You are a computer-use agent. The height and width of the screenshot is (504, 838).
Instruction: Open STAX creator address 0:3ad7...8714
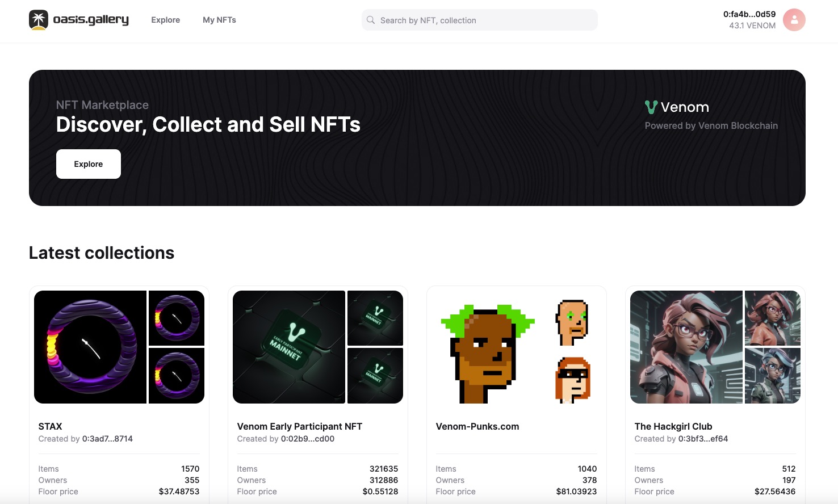point(107,439)
